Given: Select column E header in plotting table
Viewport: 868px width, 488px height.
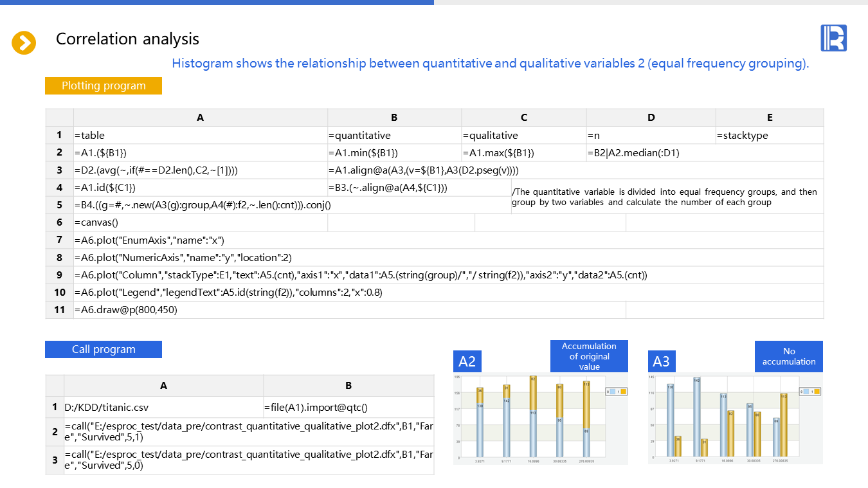Looking at the screenshot, I should [769, 117].
